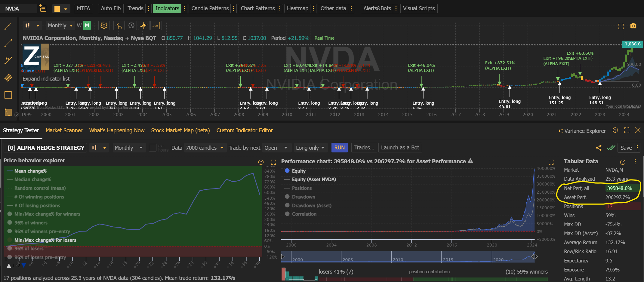Open strategy tester Monthly timeframe dropdown
The height and width of the screenshot is (282, 644).
click(128, 148)
